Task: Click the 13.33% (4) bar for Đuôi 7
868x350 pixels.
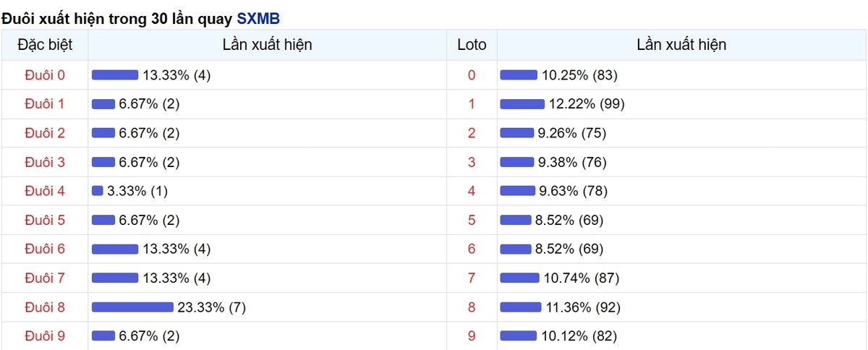Action: click(115, 278)
